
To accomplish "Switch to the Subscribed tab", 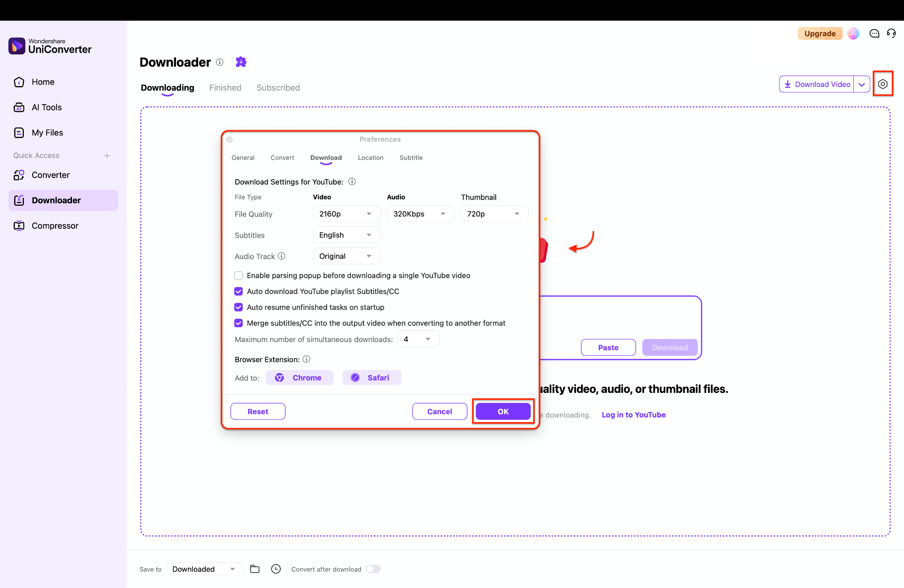I will (278, 87).
